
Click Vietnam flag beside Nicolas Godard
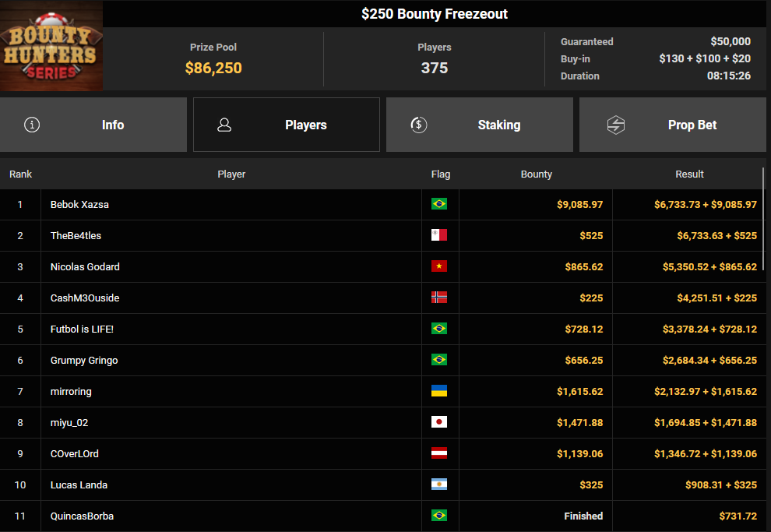pos(439,266)
